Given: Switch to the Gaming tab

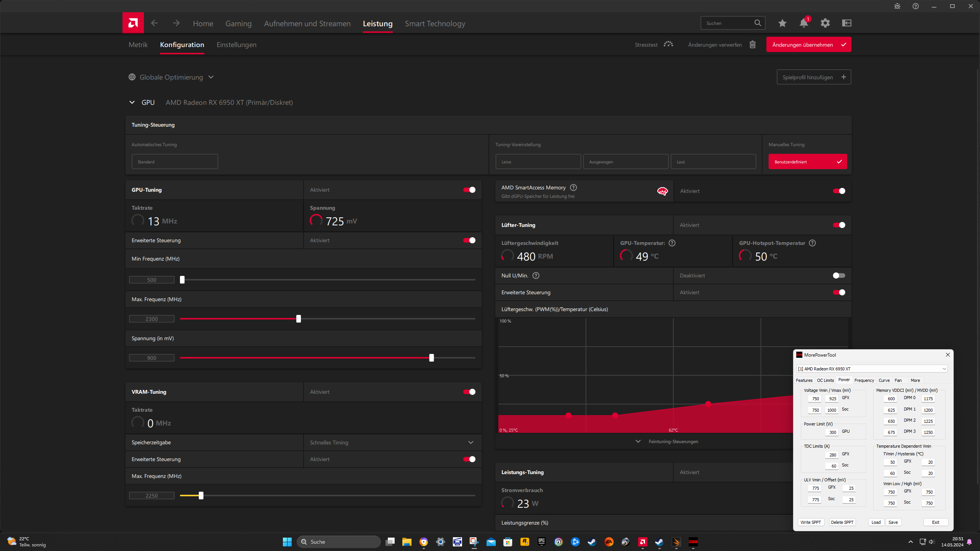Looking at the screenshot, I should coord(238,24).
